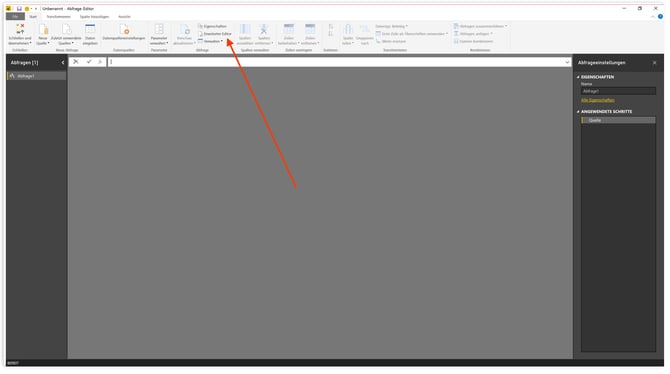The width and height of the screenshot is (670, 374).
Task: Switch to Spalte hinzufügen tab
Action: (x=94, y=17)
